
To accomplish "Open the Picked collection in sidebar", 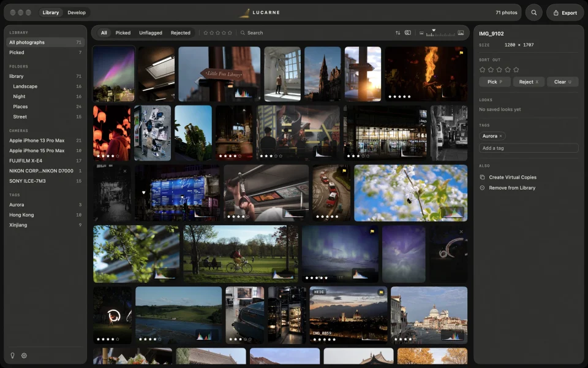I will [x=45, y=53].
